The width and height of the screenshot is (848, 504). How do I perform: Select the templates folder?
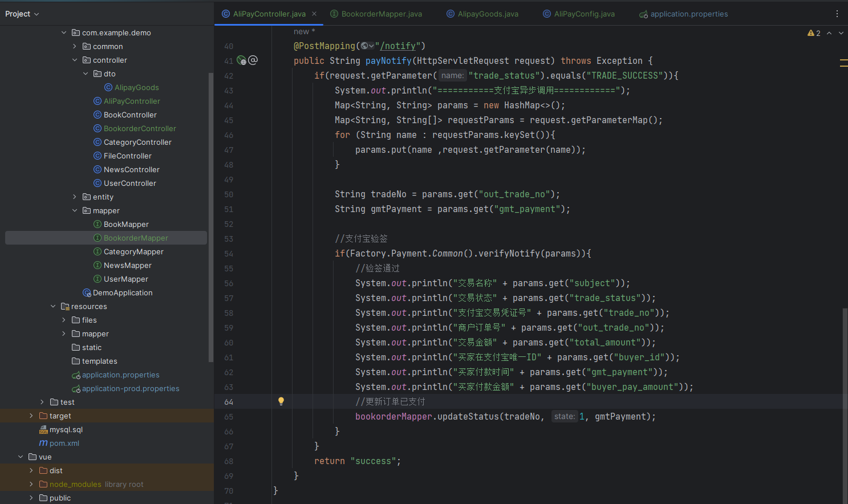click(95, 361)
